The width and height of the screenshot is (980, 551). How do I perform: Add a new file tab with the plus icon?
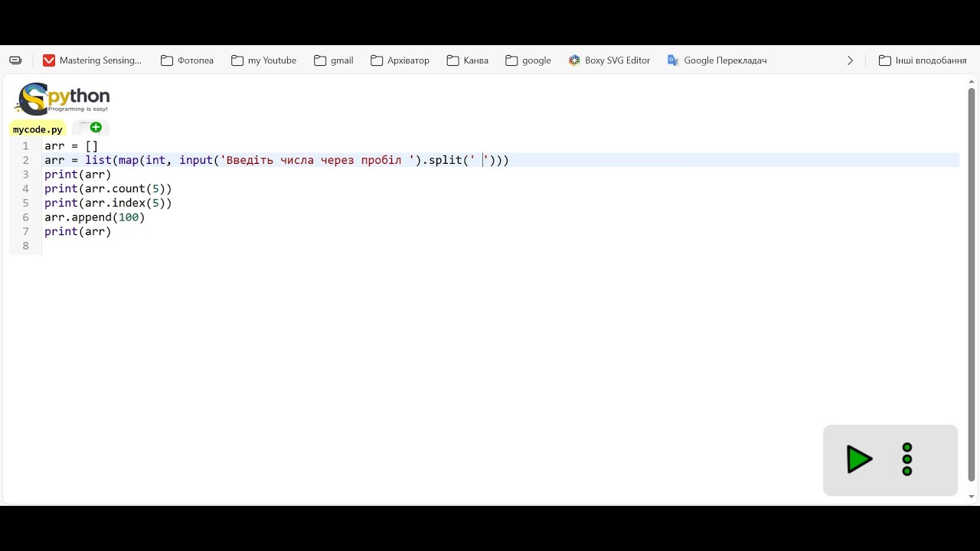pos(96,128)
